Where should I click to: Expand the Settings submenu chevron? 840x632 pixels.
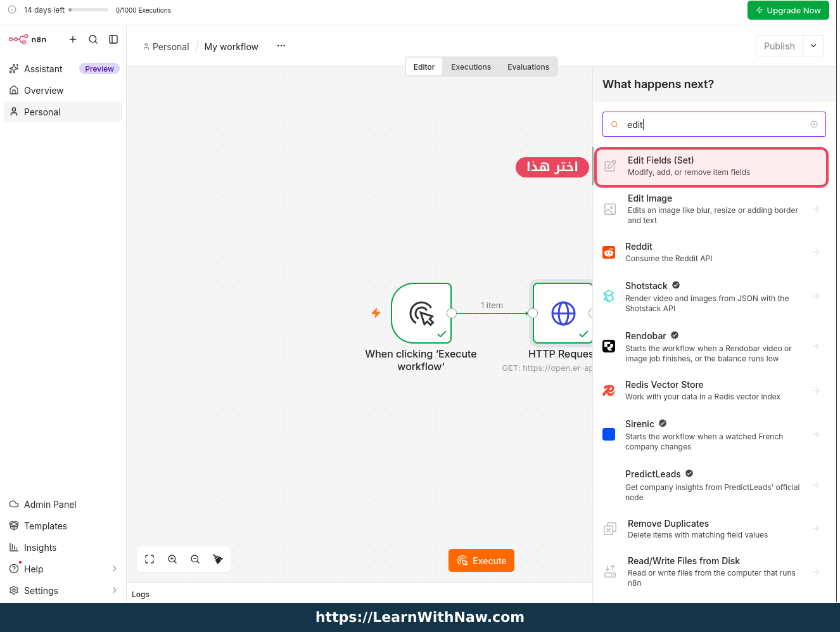[115, 590]
